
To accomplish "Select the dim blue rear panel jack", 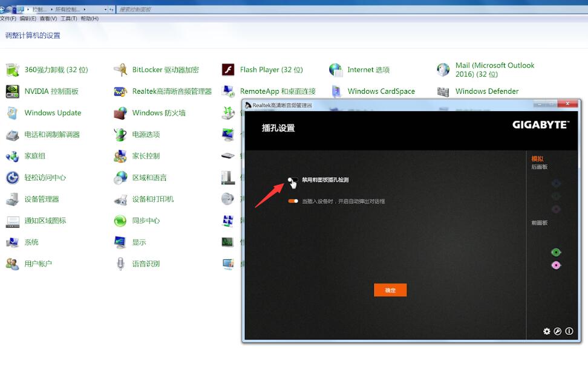I will [556, 183].
